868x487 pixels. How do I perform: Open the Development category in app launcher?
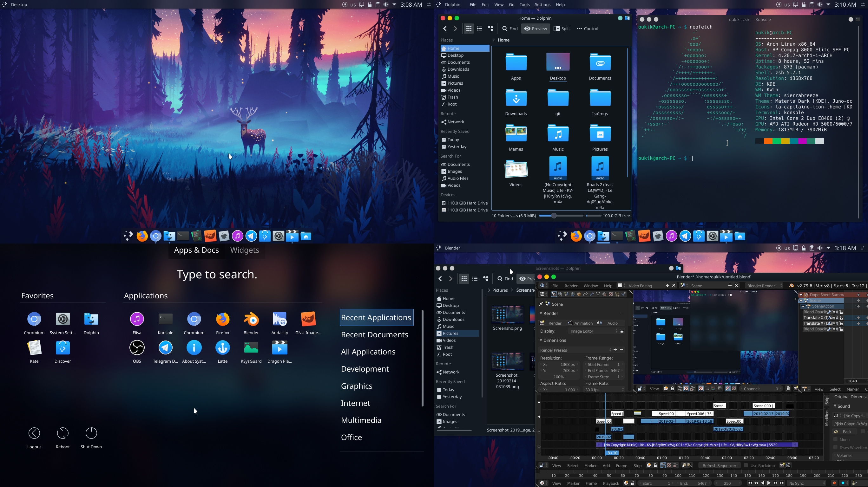[364, 368]
